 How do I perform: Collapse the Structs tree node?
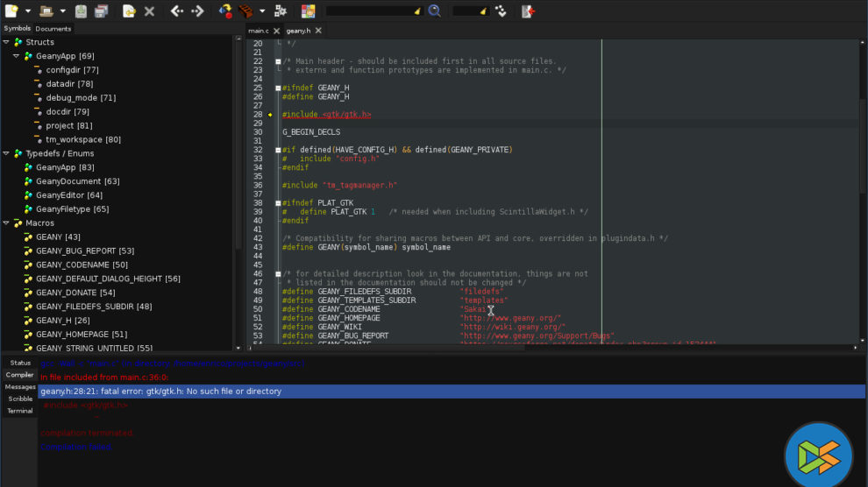[x=6, y=42]
